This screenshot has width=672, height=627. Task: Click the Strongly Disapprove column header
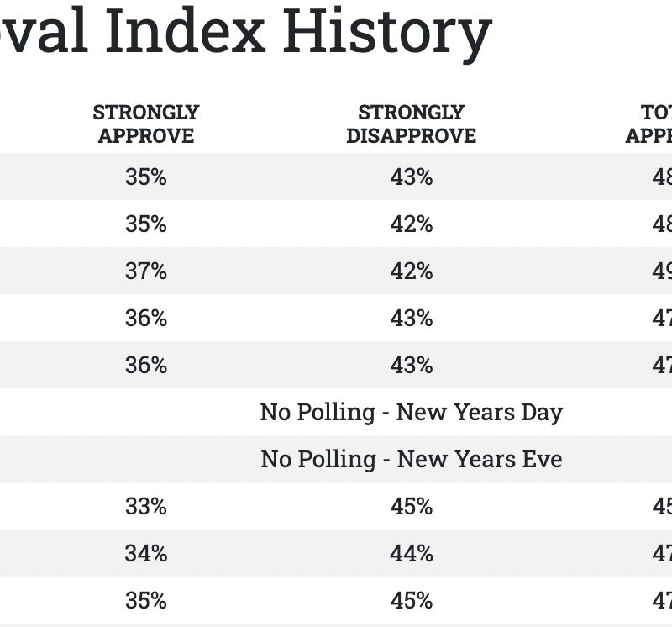[411, 124]
